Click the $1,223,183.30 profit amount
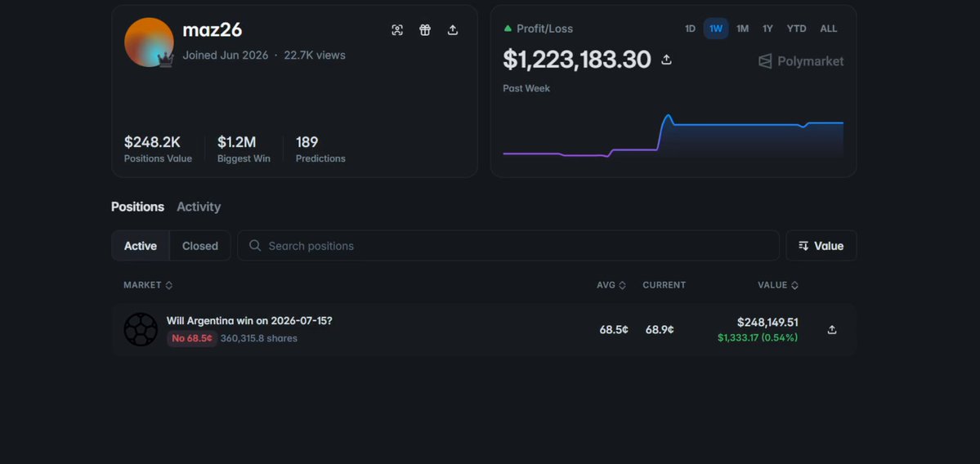 (x=577, y=60)
